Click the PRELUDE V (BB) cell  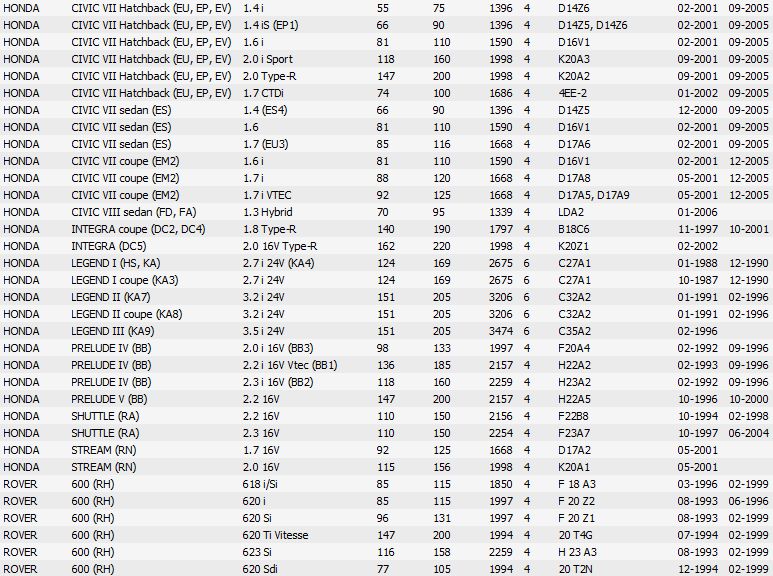click(x=109, y=399)
